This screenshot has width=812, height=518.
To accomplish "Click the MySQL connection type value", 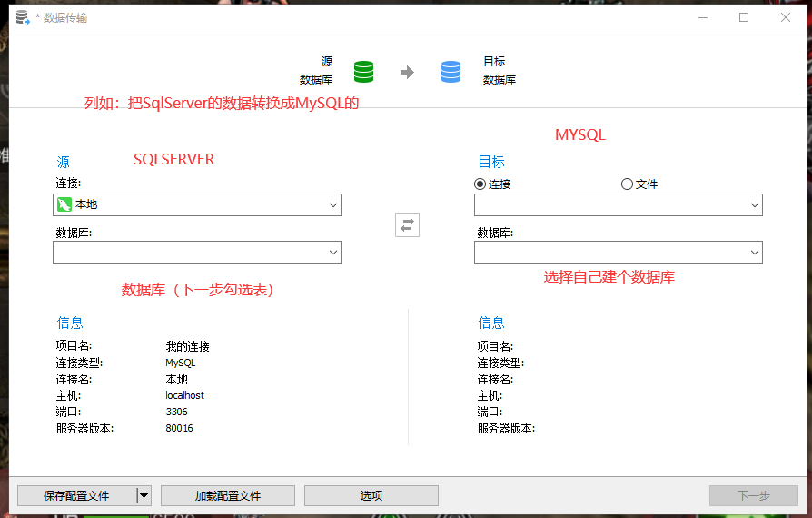I will pos(180,363).
